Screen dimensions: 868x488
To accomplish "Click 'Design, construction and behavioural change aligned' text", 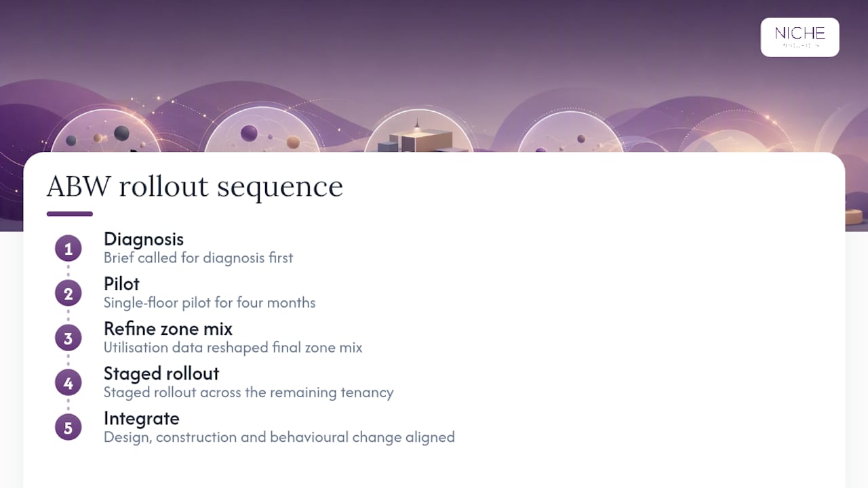I will click(279, 436).
